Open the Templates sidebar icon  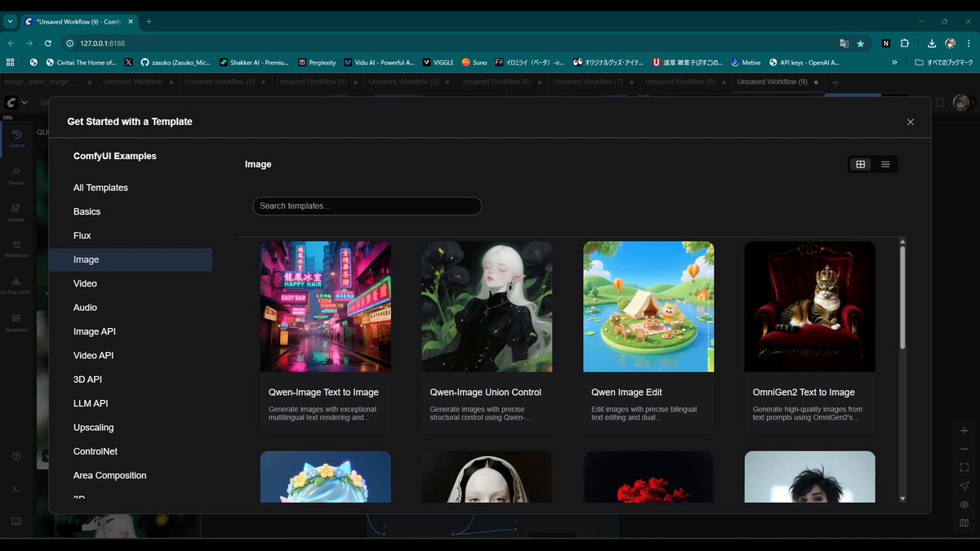tap(16, 322)
